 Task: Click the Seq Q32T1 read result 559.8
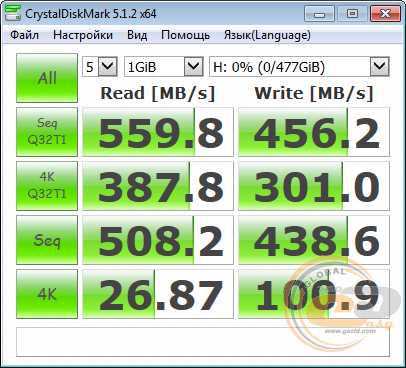point(158,132)
